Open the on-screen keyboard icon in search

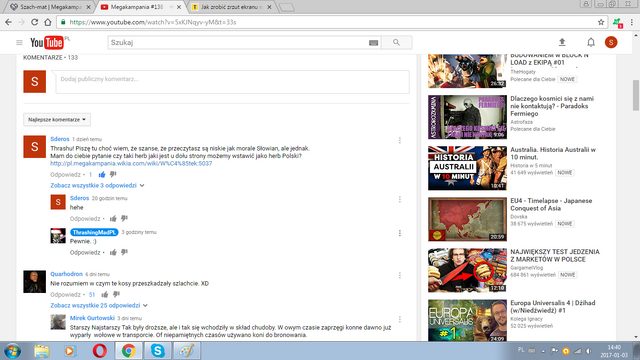373,42
